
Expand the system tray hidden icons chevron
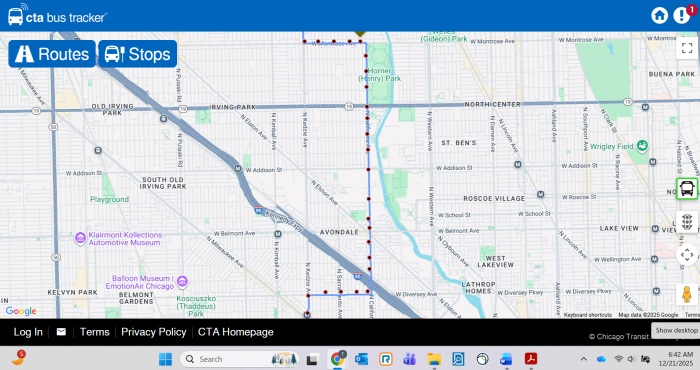coord(583,359)
